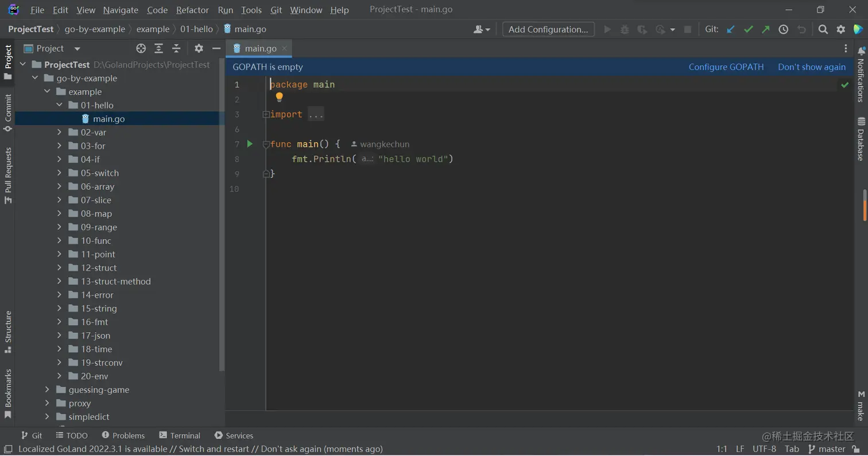Click the Run with Coverage icon
This screenshot has height=456, width=868.
point(642,29)
